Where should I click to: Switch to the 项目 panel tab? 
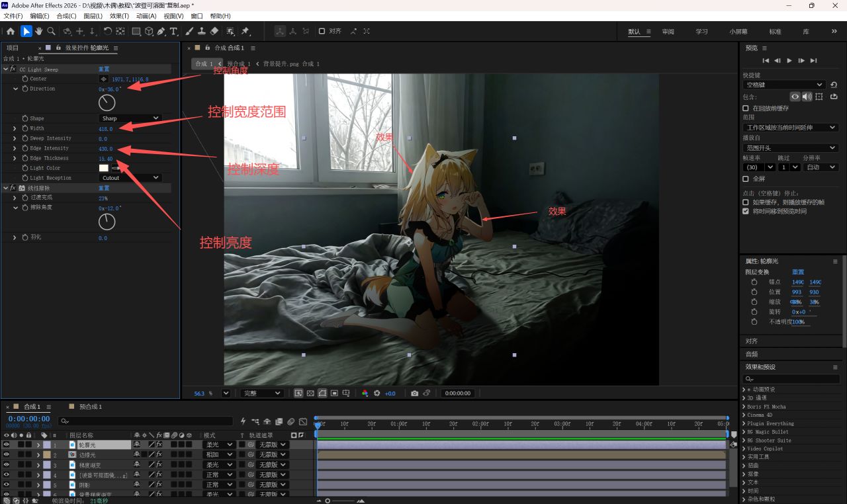click(x=13, y=48)
